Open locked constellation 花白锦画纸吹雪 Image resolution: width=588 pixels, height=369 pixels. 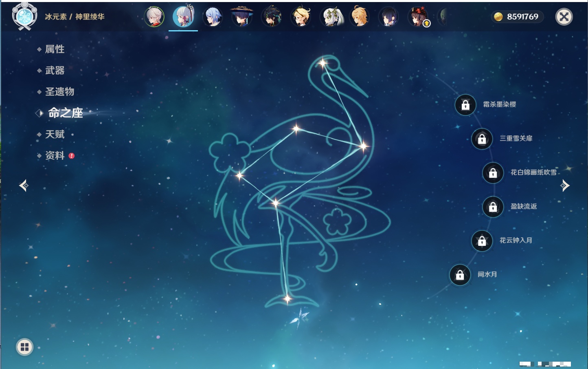coord(493,173)
